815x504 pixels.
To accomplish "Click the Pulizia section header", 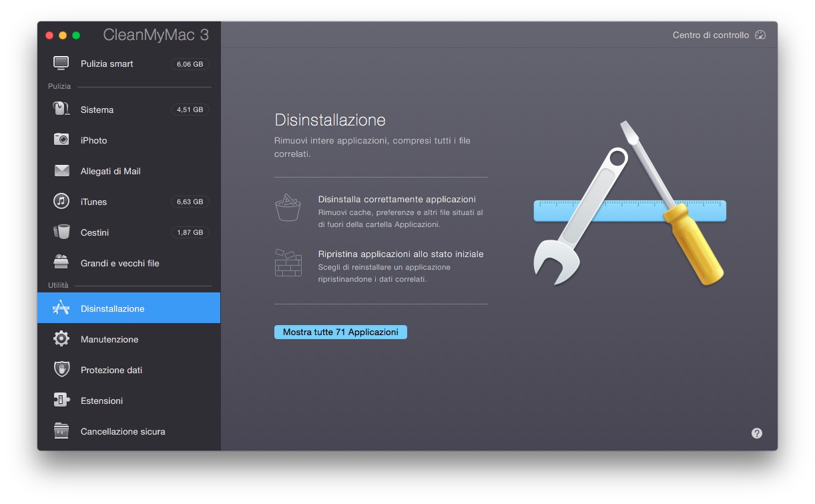I will click(59, 86).
